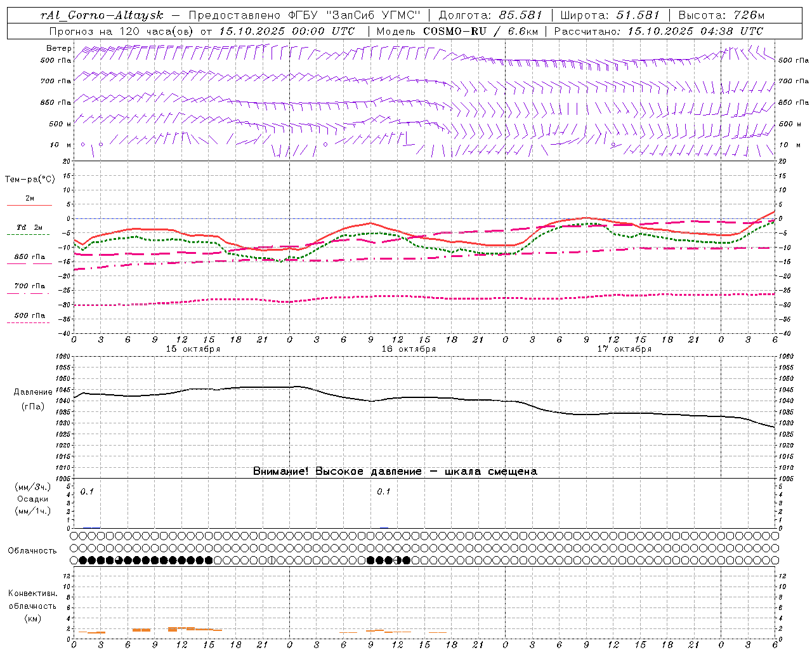Click the 700 гПа temperature legend entry
This screenshot has width=812, height=650.
[x=30, y=286]
